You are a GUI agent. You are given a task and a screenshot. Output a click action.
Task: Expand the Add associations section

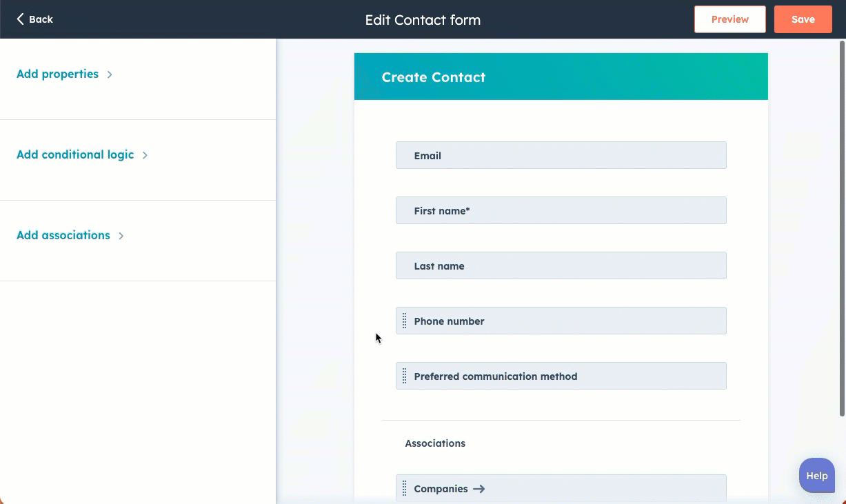pyautogui.click(x=70, y=235)
